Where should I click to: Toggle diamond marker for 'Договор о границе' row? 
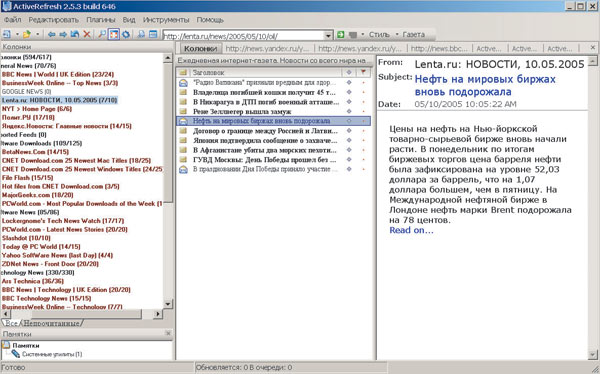point(349,131)
